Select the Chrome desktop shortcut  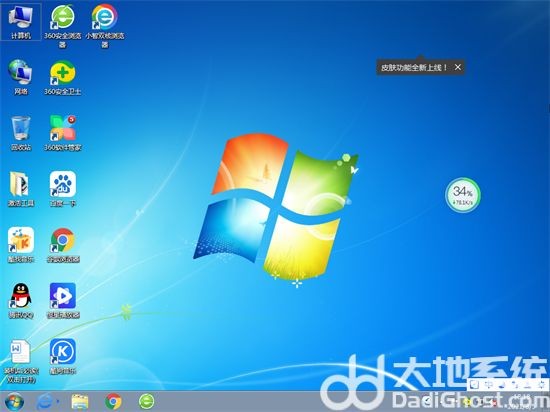pos(63,245)
